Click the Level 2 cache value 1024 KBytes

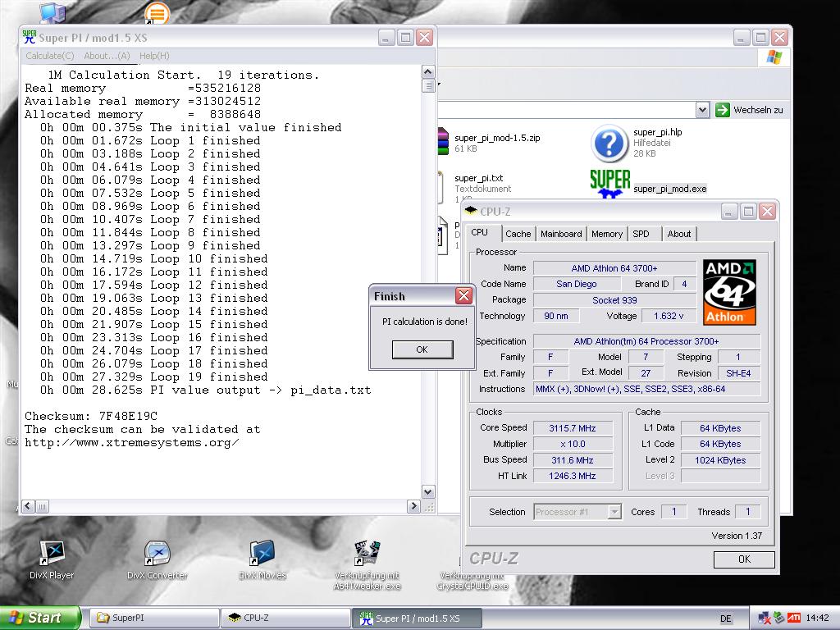tap(720, 459)
